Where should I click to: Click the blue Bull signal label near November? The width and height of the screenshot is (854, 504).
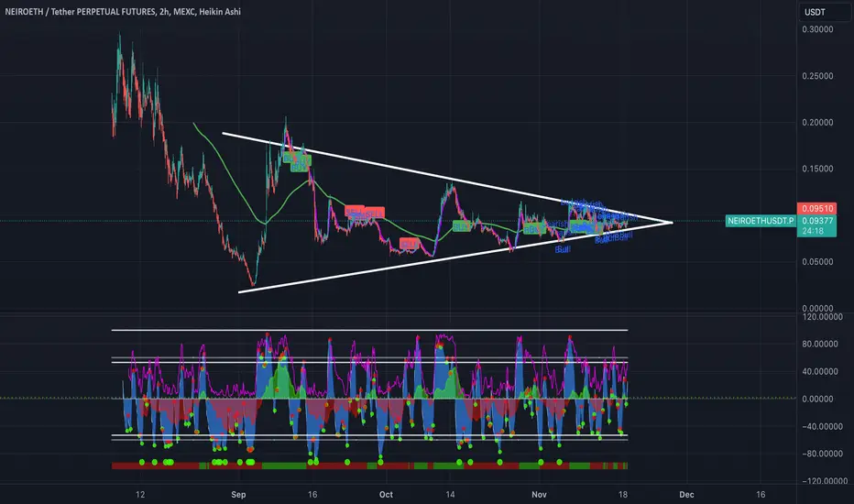tap(563, 249)
